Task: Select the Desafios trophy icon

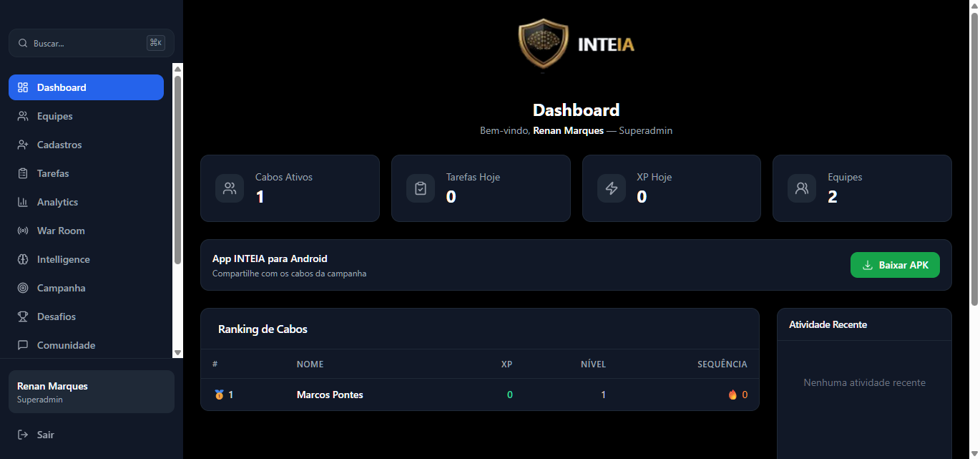Action: [24, 317]
